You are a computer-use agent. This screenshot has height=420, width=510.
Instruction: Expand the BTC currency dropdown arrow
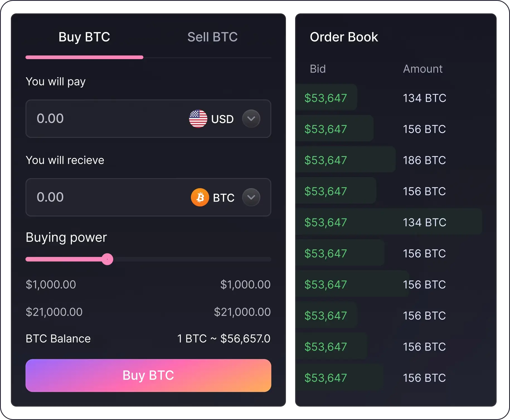251,197
